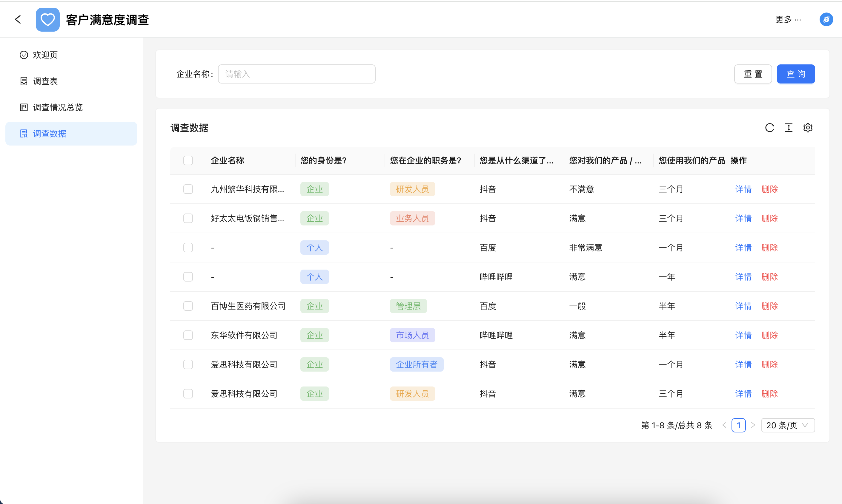This screenshot has width=842, height=504.
Task: Expand the 20 条/页 page size dropdown
Action: coord(788,425)
